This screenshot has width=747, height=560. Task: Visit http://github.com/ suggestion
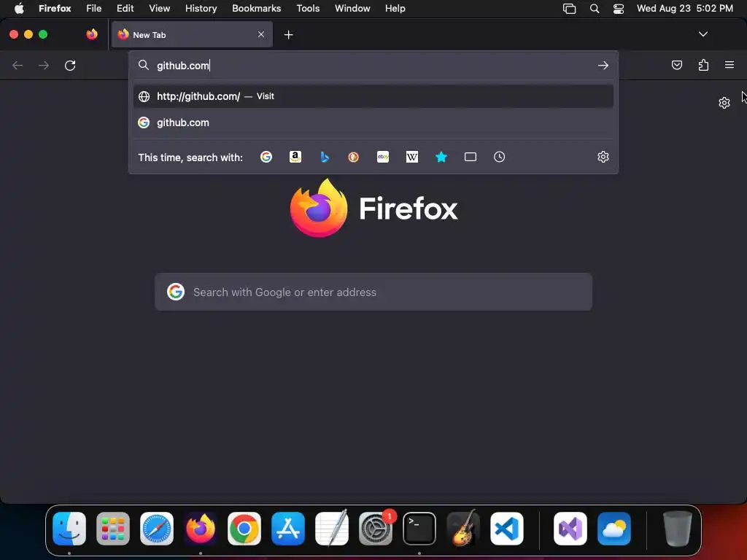[x=373, y=96]
